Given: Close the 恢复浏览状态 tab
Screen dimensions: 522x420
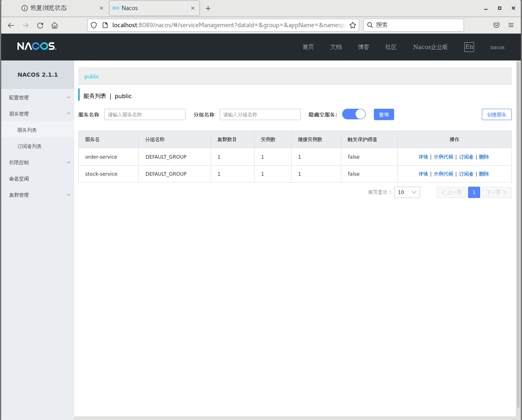Looking at the screenshot, I should point(101,8).
